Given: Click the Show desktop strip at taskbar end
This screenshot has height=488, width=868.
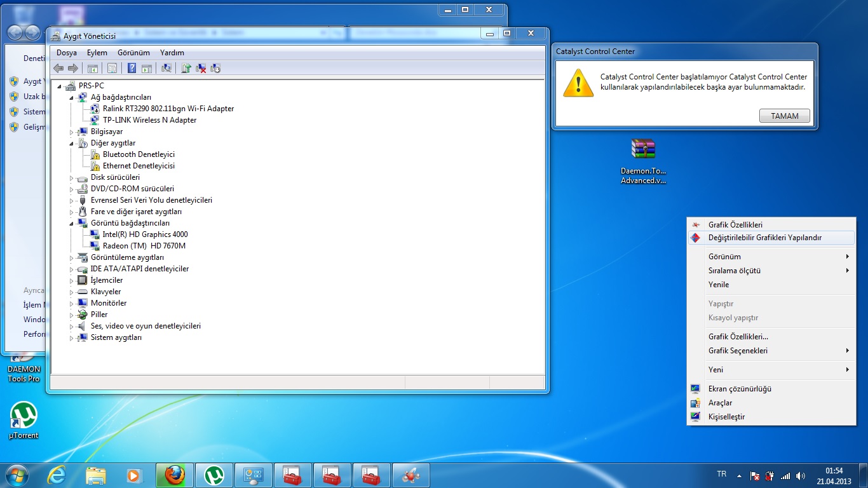Looking at the screenshot, I should point(864,475).
